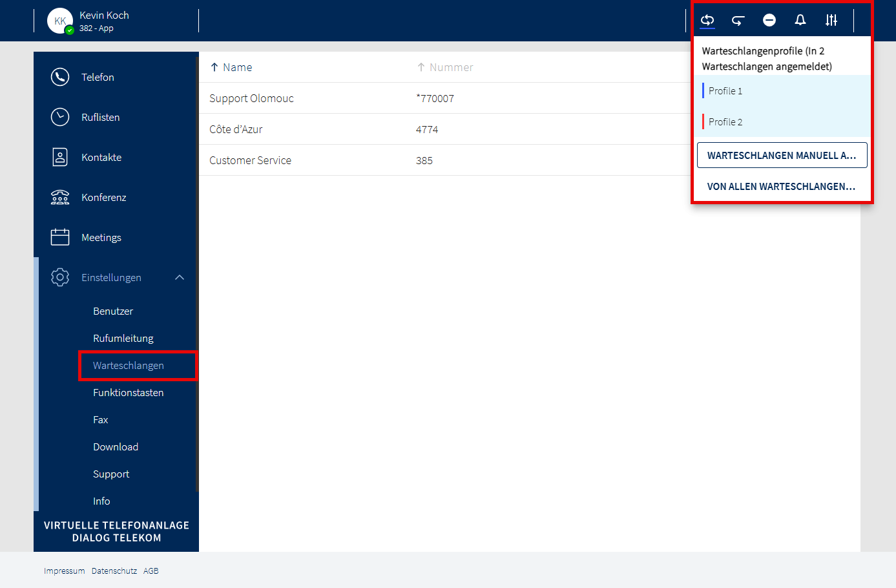The height and width of the screenshot is (588, 896).
Task: Click the Ruflisten clock icon
Action: point(60,117)
